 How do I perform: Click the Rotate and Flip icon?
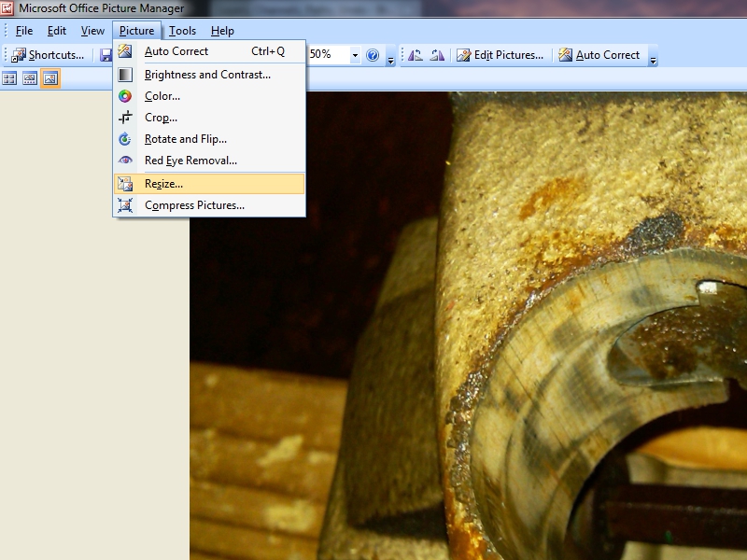click(x=125, y=139)
